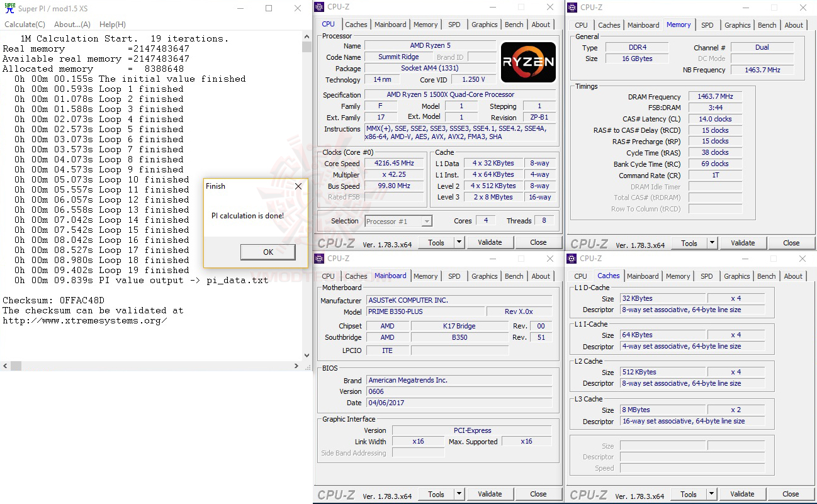Open the Help(H) menu in Super PI

coord(112,25)
